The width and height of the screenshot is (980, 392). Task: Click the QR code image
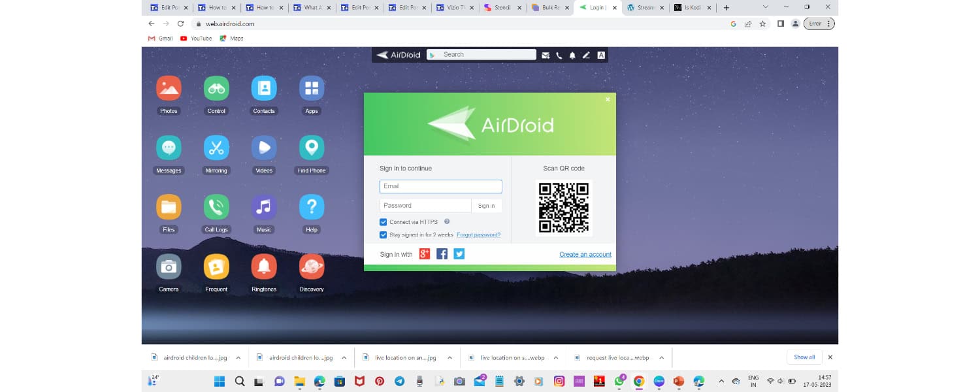564,208
